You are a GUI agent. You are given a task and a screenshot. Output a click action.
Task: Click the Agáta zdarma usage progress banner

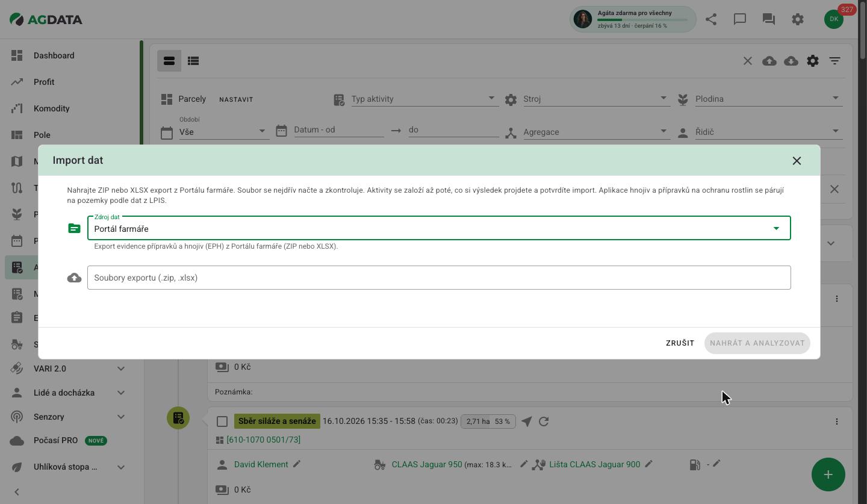(x=633, y=19)
